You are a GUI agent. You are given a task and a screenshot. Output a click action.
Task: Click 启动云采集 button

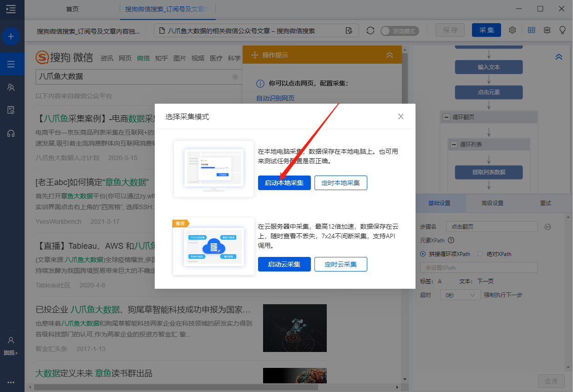284,264
